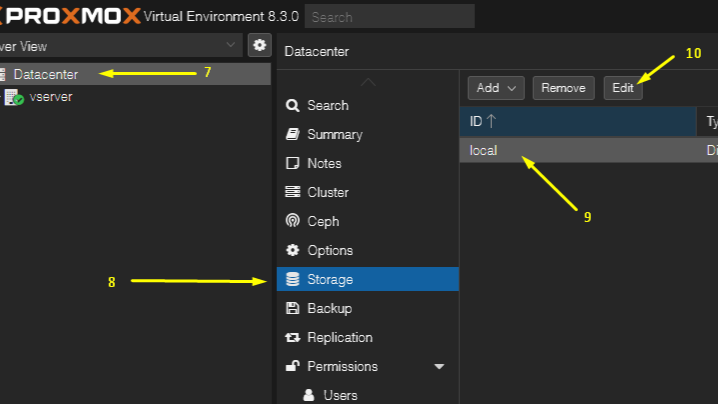Image resolution: width=718 pixels, height=404 pixels.
Task: Click the sticky note icon beside Notes
Action: pyautogui.click(x=293, y=163)
